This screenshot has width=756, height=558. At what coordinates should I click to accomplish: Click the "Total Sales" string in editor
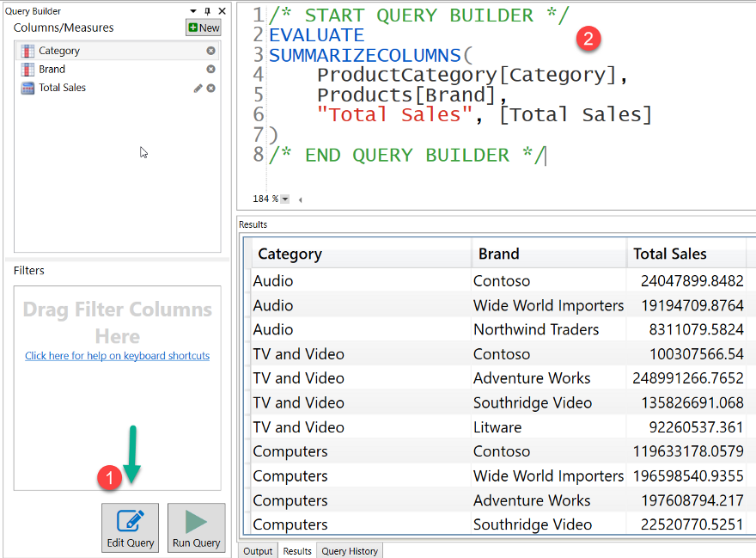click(395, 115)
